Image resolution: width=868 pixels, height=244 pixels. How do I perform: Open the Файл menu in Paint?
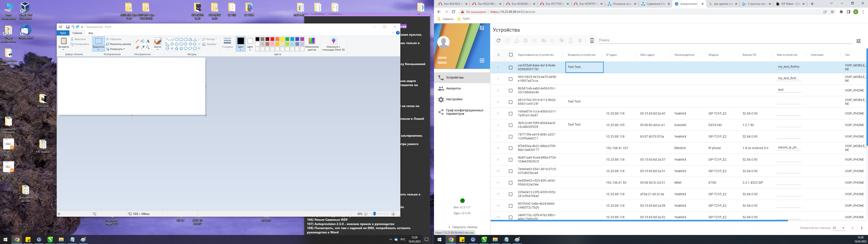pos(63,33)
